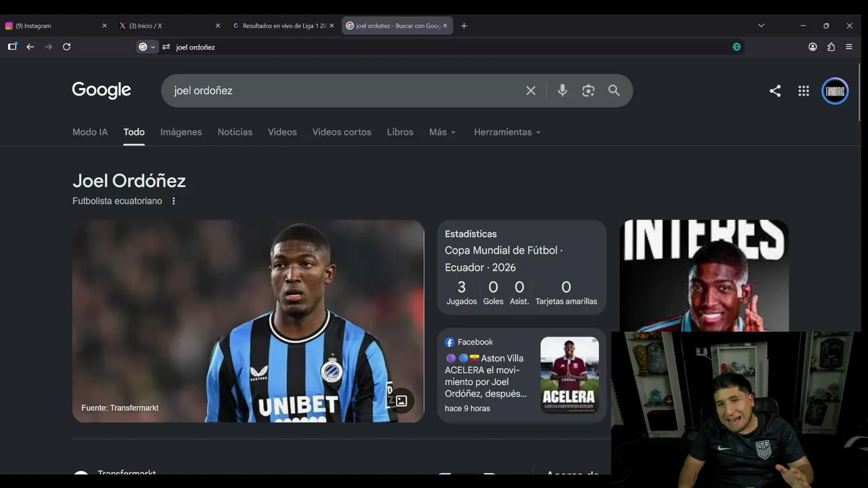Open the browser extensions icon
The image size is (868, 488).
click(831, 47)
